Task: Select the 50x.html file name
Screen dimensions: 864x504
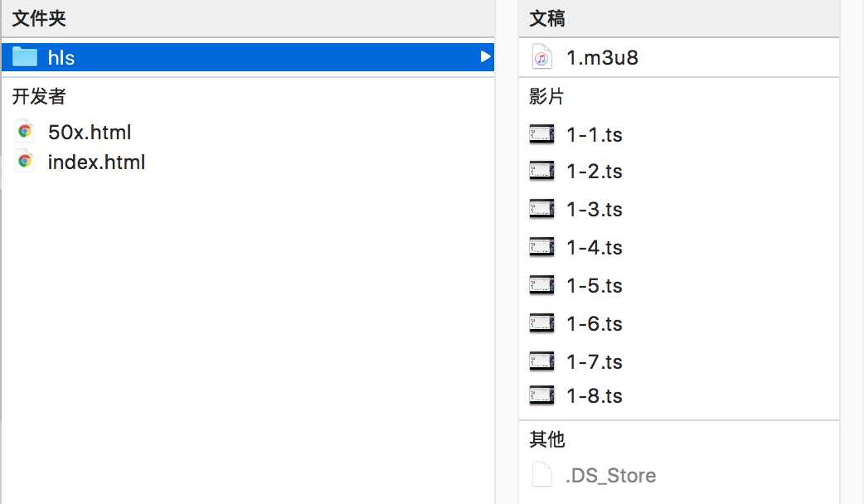Action: click(x=90, y=132)
